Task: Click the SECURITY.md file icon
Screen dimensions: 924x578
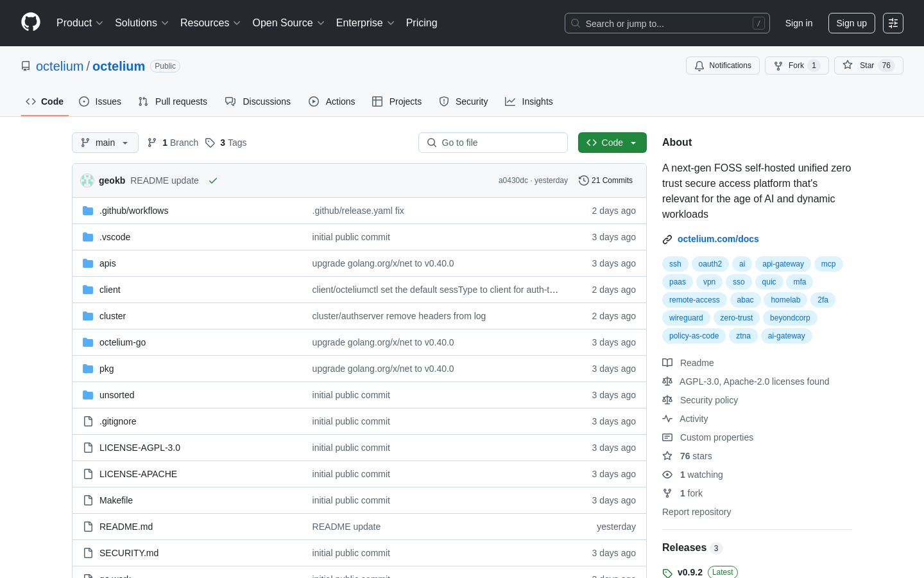Action: pyautogui.click(x=88, y=553)
